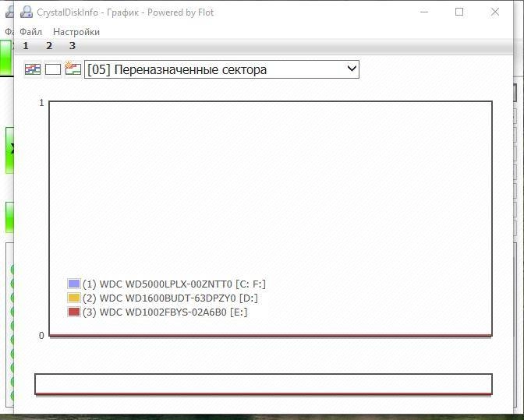The image size is (524, 420).
Task: Select disk tab 3
Action: (x=73, y=46)
